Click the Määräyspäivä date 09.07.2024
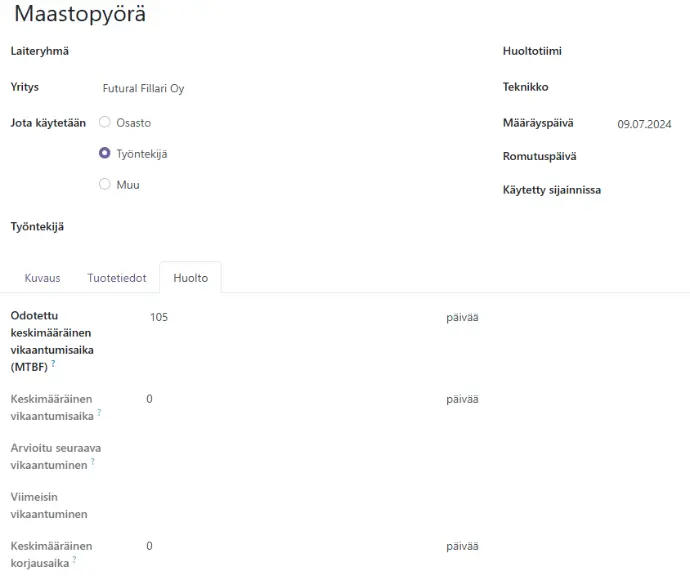This screenshot has width=690, height=580. 644,124
